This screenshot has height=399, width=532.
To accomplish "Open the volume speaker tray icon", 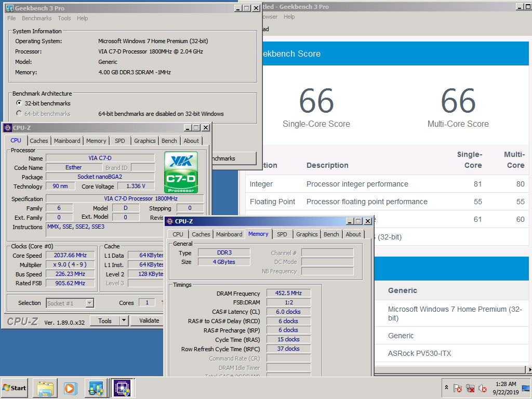I will 482,388.
